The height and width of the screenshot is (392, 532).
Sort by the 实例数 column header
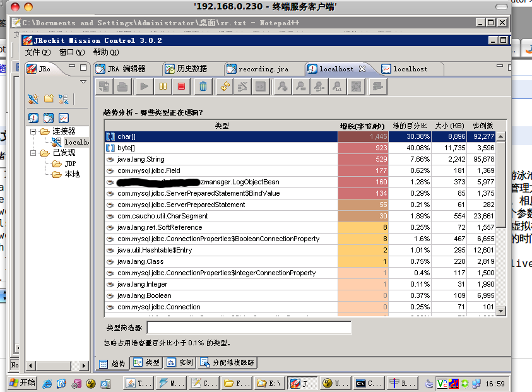click(483, 126)
